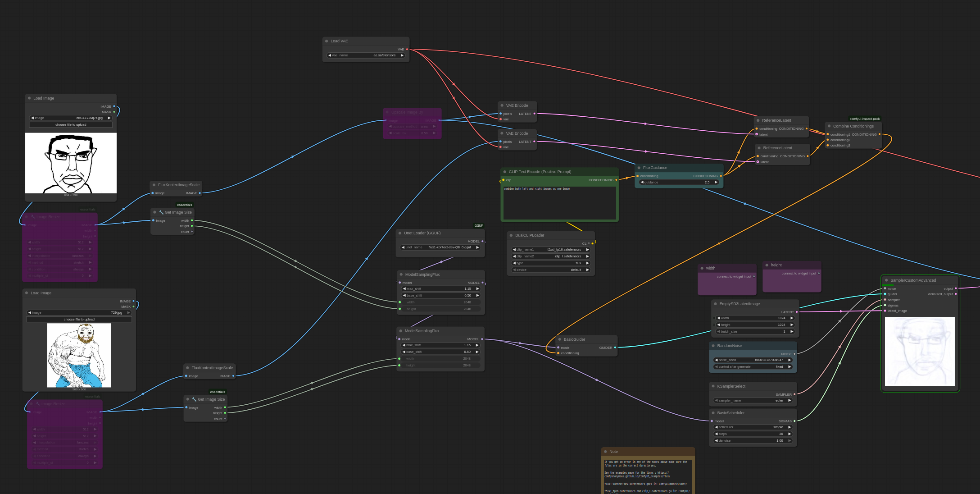This screenshot has height=494, width=980.
Task: Open clip_name2 dropdown showing clip_l.safetensors
Action: (x=551, y=256)
